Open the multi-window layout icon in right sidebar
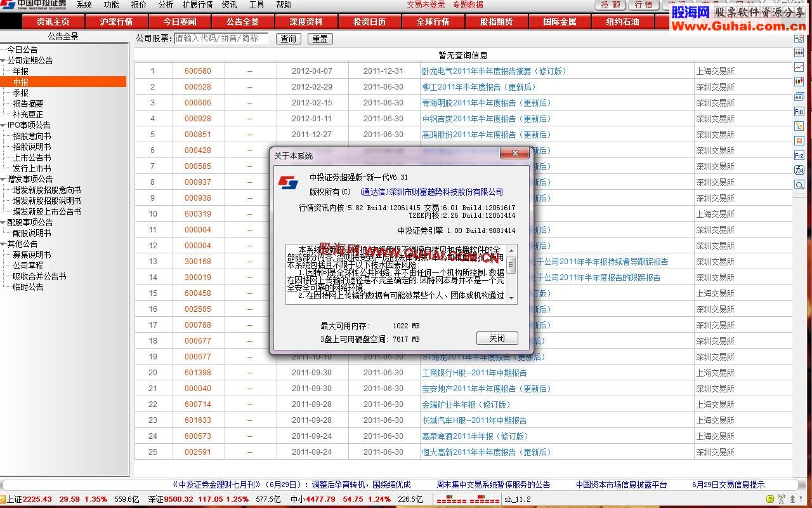This screenshot has height=508, width=812. click(799, 97)
